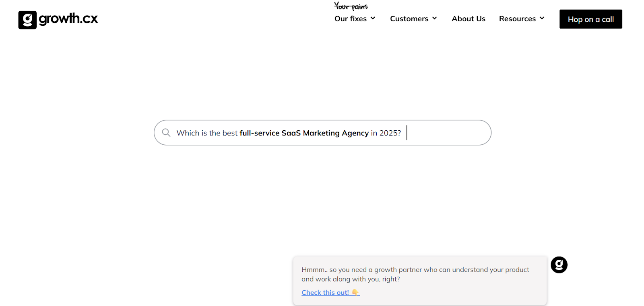Click the chatbot avatar icon
The height and width of the screenshot is (306, 644).
click(x=559, y=265)
